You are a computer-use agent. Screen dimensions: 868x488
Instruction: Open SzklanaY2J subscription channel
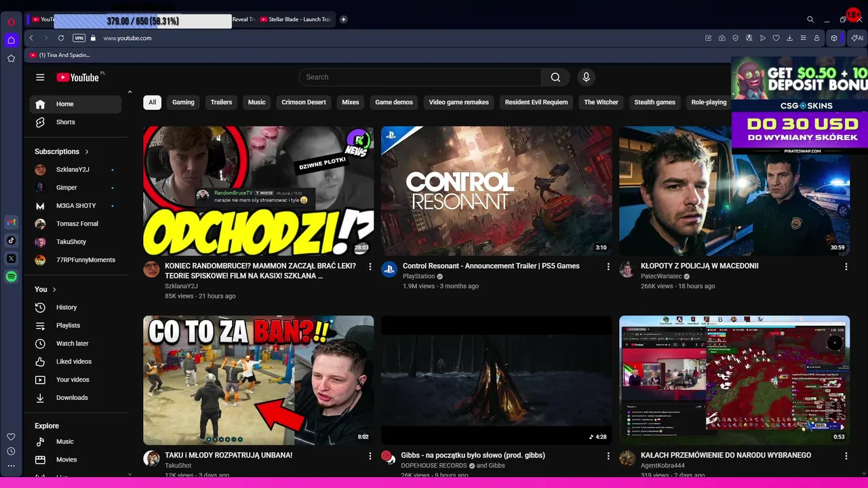coord(75,169)
